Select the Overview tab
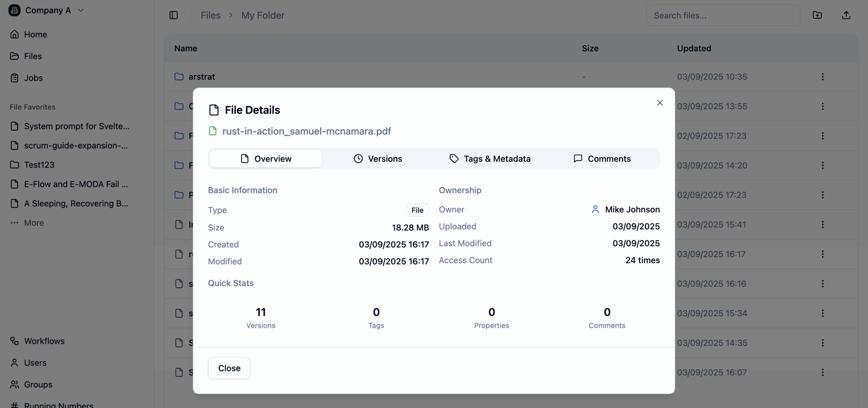This screenshot has width=868, height=408. [265, 159]
